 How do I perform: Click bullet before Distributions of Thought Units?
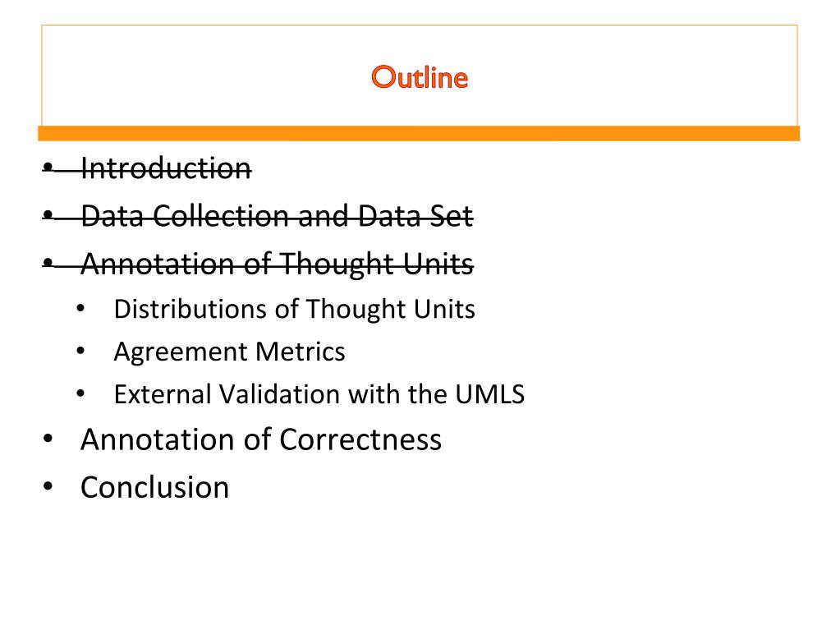[x=81, y=309]
